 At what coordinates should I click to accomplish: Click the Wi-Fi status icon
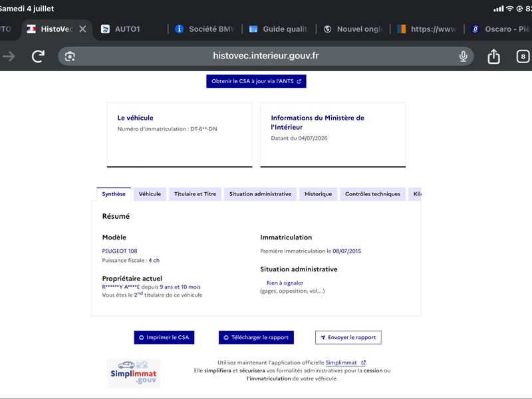coord(509,9)
